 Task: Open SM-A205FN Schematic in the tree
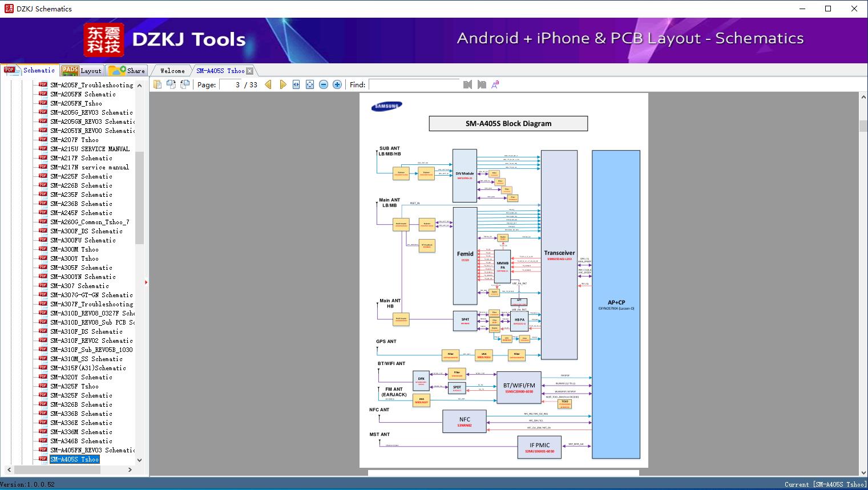pos(83,94)
